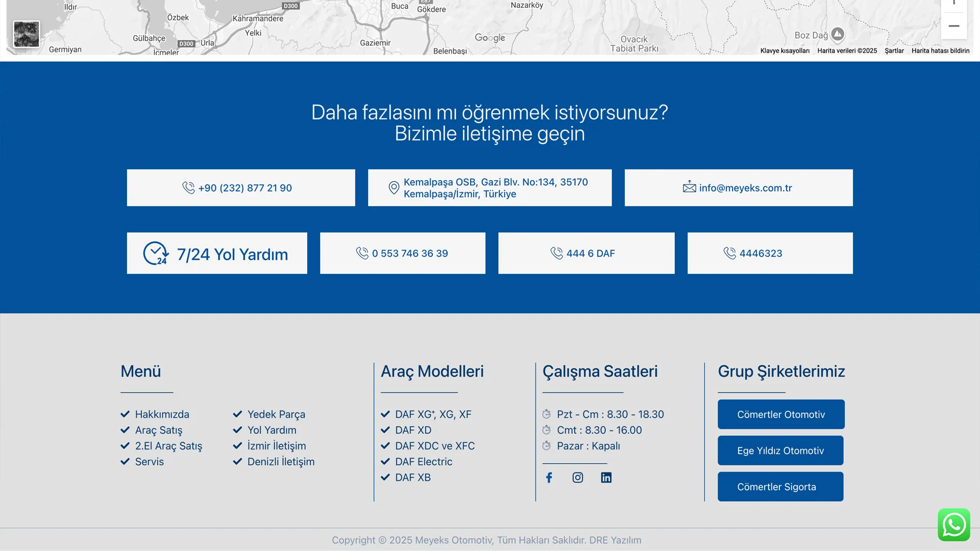Open Denizli İletişim footer link

(281, 462)
